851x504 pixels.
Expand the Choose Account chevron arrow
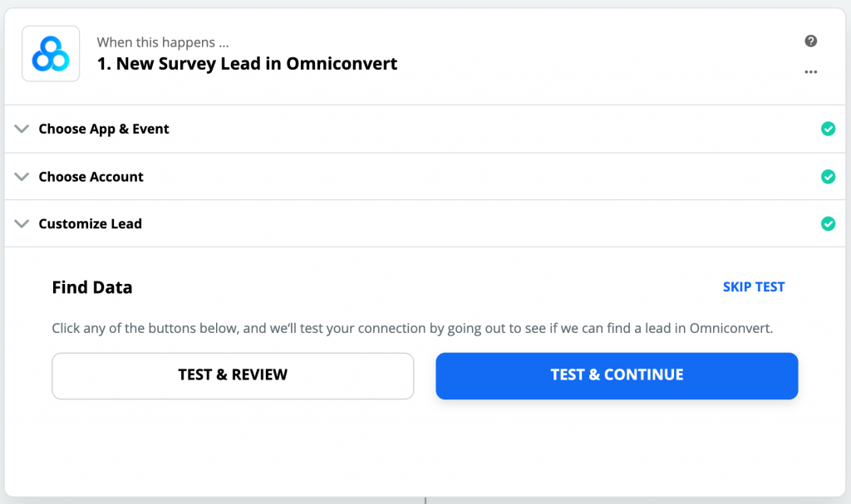click(22, 177)
